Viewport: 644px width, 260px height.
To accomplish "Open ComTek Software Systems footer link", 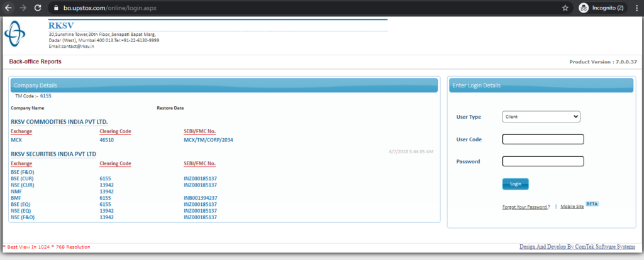I will pyautogui.click(x=577, y=247).
